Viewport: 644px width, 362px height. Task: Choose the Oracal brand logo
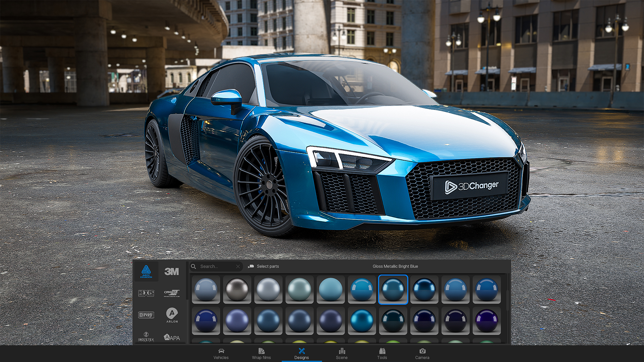tap(172, 293)
